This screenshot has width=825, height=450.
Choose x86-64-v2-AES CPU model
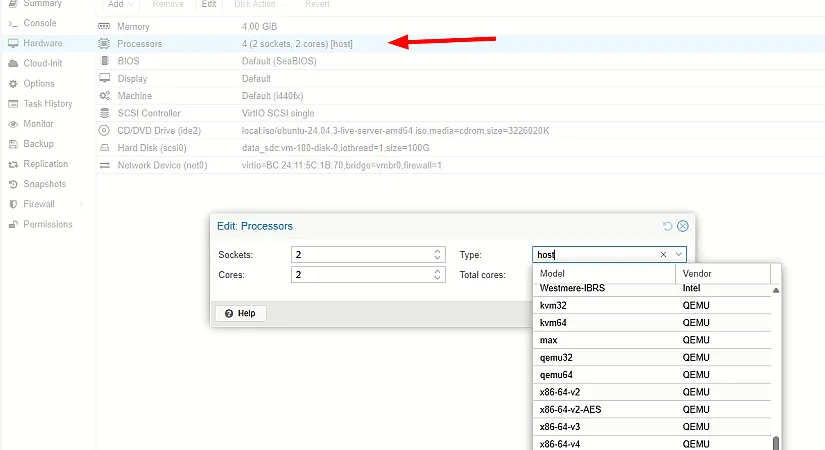click(x=652, y=409)
